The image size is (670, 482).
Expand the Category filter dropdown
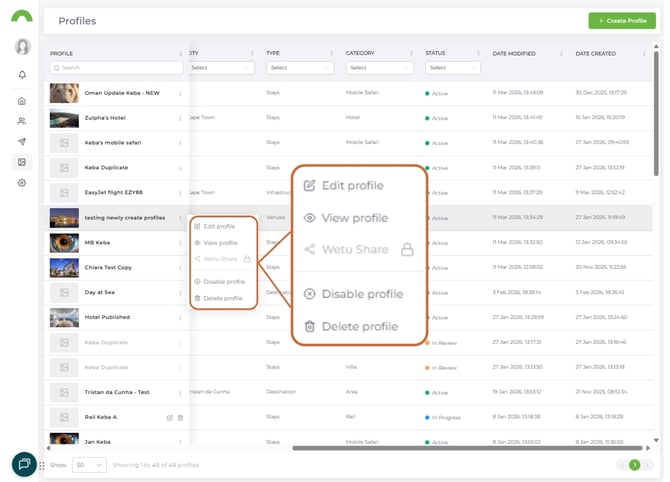tap(380, 68)
